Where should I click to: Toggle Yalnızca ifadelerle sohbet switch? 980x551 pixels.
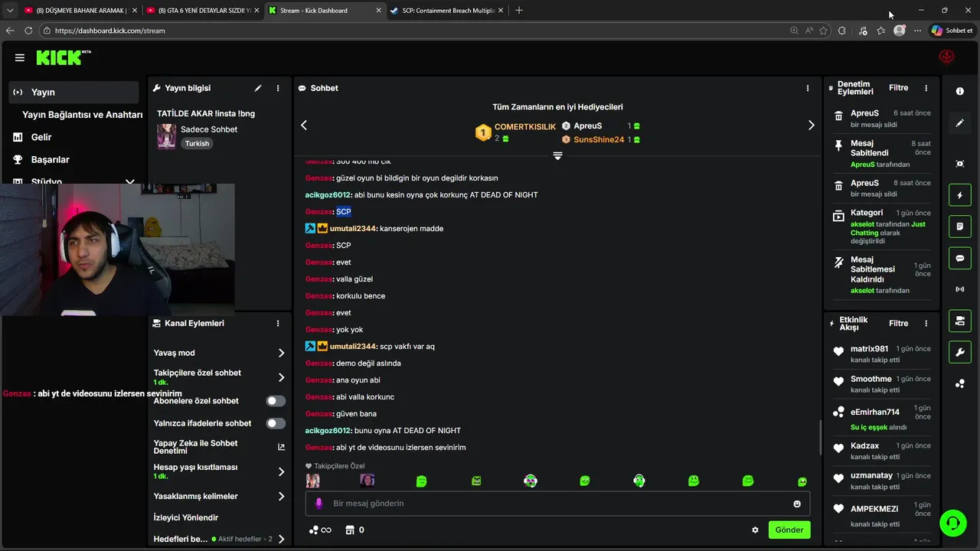point(276,423)
